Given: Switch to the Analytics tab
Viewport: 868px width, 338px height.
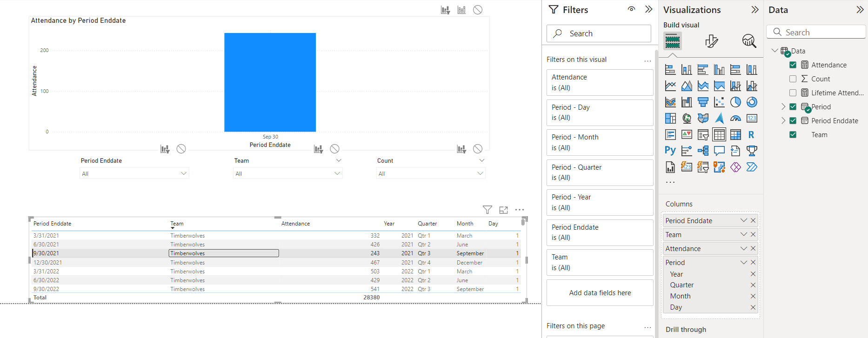Looking at the screenshot, I should click(x=749, y=41).
